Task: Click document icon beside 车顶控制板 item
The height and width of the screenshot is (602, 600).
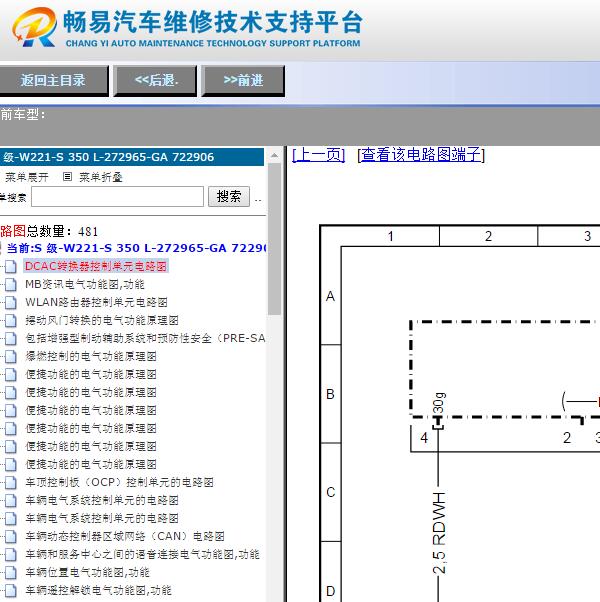Action: pos(11,483)
